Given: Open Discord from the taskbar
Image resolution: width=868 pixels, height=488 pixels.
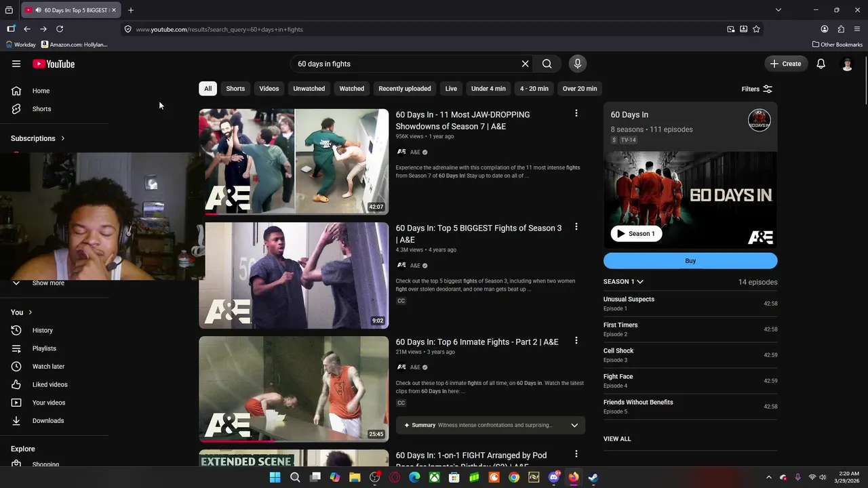Looking at the screenshot, I should (554, 477).
